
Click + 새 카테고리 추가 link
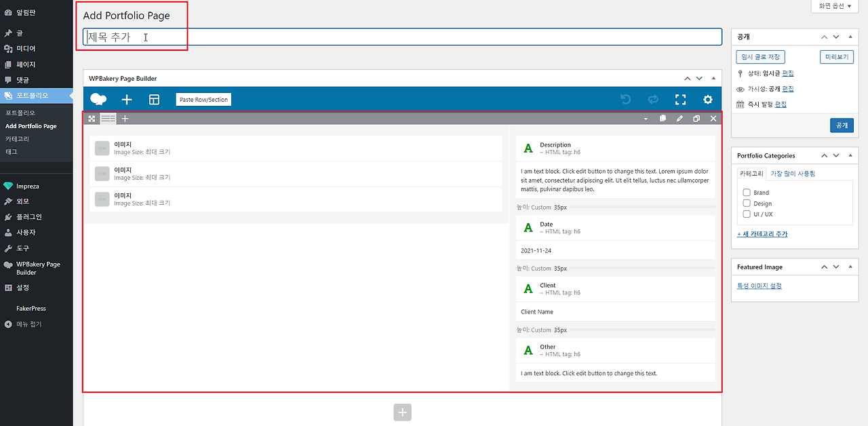tap(762, 234)
